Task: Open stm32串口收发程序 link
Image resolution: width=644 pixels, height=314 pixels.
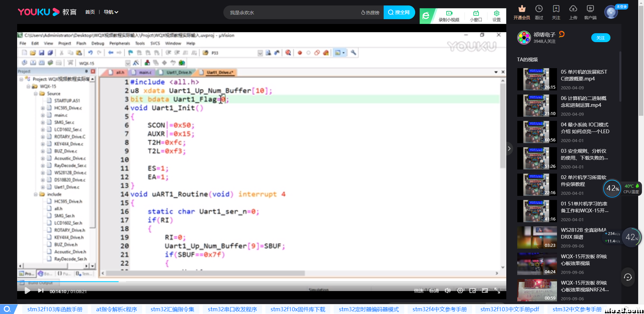Action: tap(232, 309)
